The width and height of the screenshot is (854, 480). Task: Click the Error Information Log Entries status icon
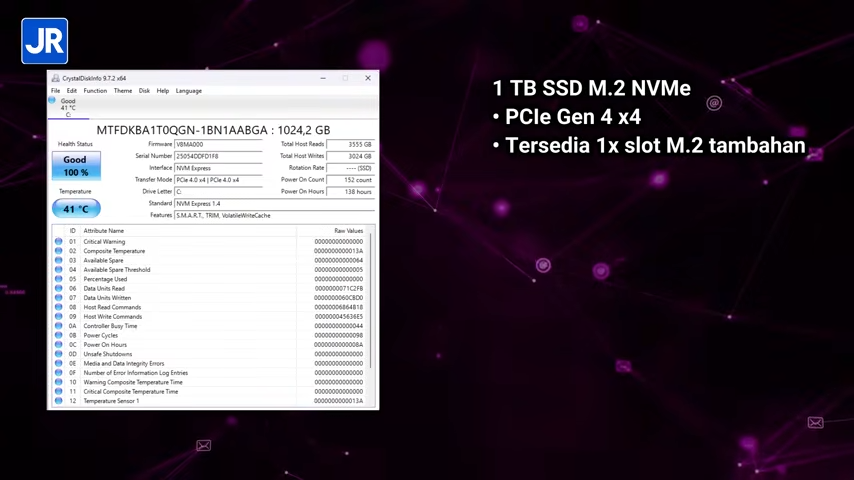[58, 373]
